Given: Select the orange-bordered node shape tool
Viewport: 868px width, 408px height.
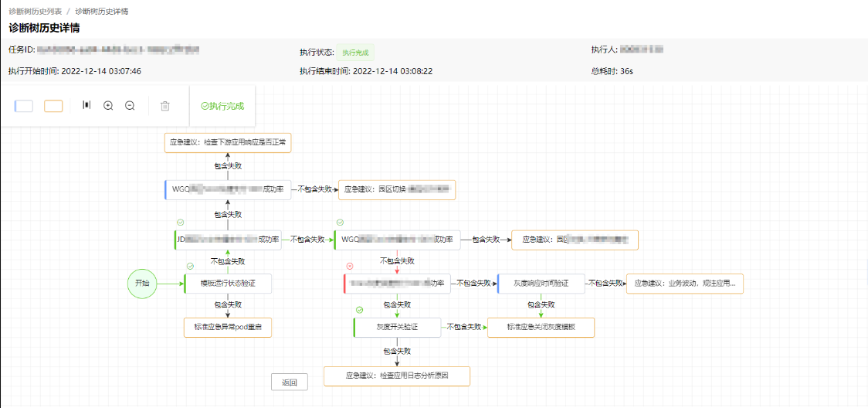Looking at the screenshot, I should (53, 106).
